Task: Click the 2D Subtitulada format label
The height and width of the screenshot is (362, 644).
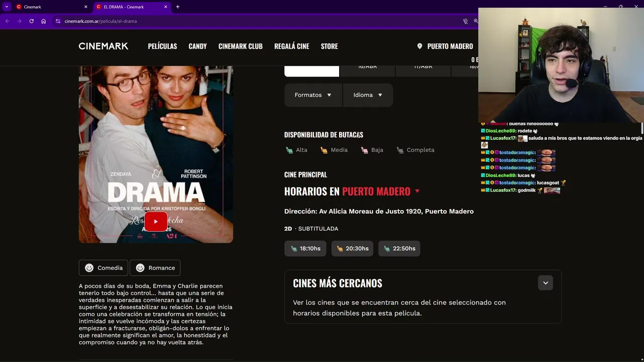Action: coord(311,229)
